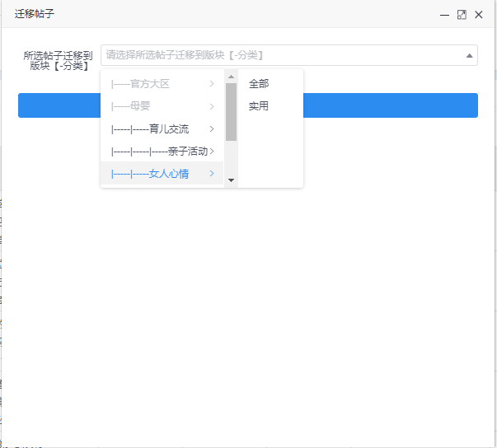Expand the 亲子活动 chevron arrow
The width and height of the screenshot is (497, 448).
click(x=212, y=152)
